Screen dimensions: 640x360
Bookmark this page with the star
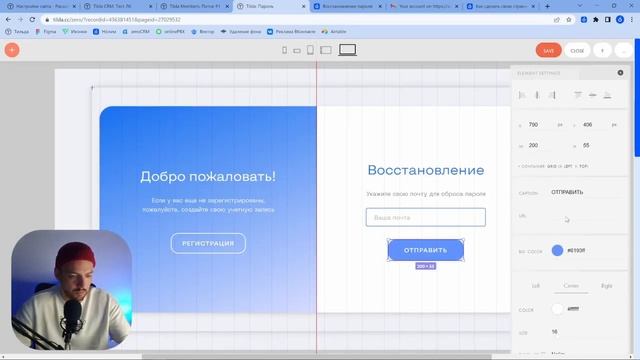(569, 20)
